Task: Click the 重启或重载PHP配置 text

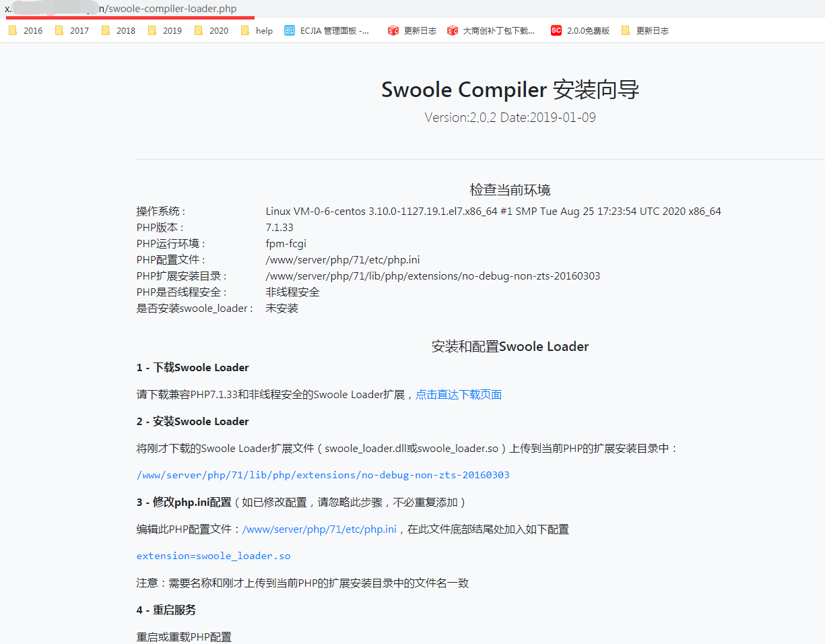Action: (184, 637)
